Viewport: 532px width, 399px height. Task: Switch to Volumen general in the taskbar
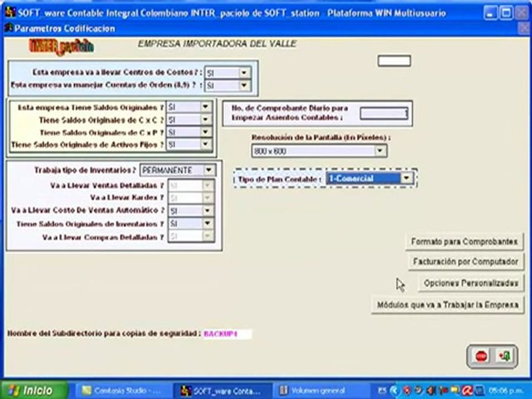coord(321,391)
